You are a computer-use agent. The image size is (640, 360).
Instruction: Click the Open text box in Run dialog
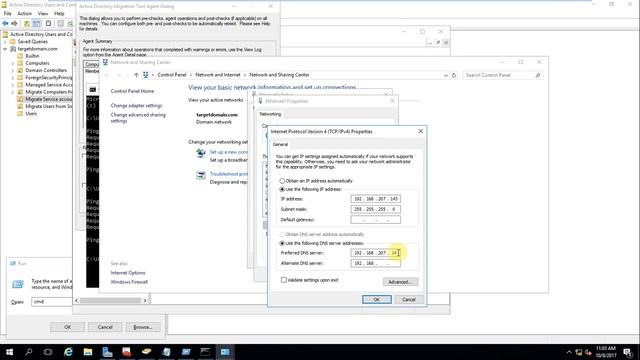pyautogui.click(x=52, y=302)
